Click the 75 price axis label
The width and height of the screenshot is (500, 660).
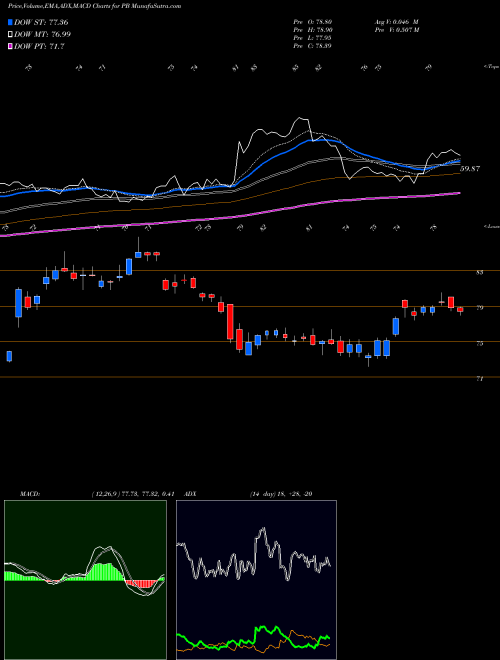479,343
